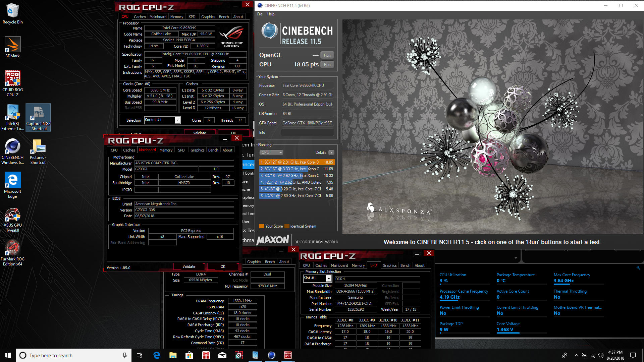644x362 pixels.
Task: Select ranking entry 6 4C/8T 2.80 GHz
Action: click(297, 196)
